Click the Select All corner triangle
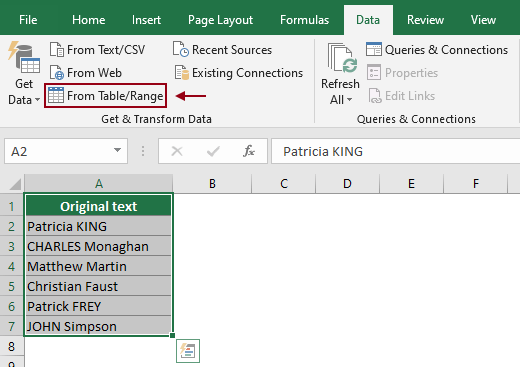520x367 pixels. pos(15,184)
